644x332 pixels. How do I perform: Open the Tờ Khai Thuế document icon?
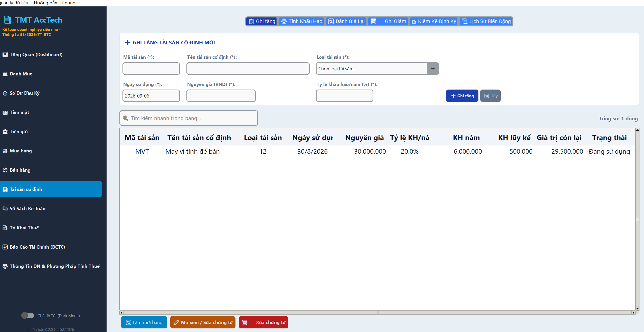click(x=5, y=228)
